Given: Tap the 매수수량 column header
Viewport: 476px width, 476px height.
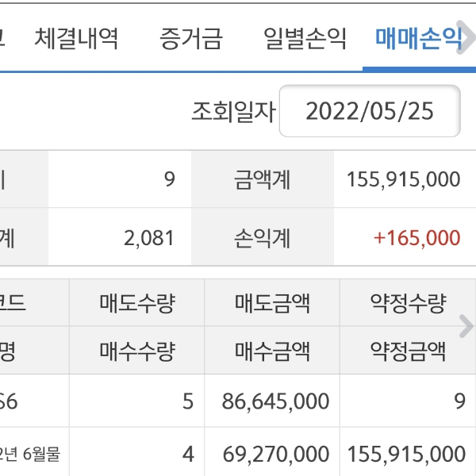Looking at the screenshot, I should click(137, 350).
